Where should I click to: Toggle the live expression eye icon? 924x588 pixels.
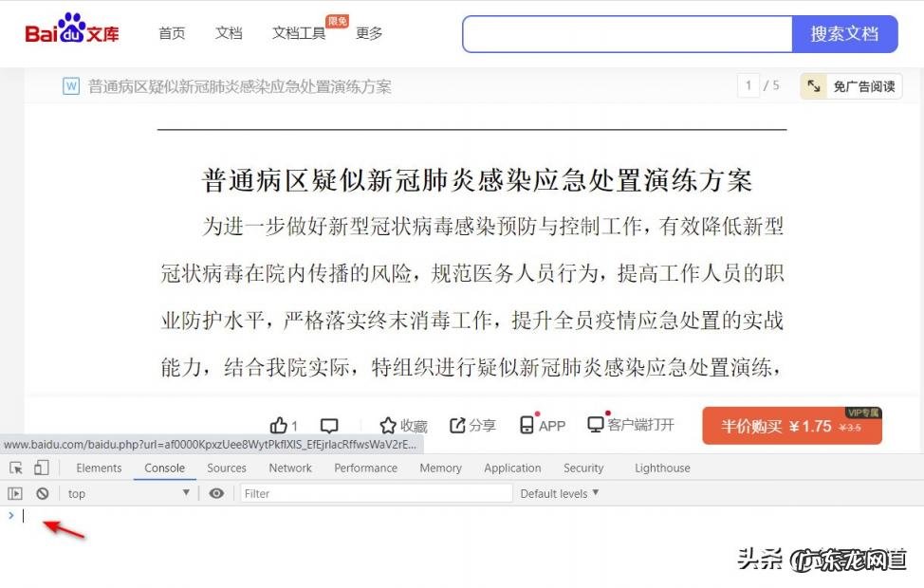click(217, 493)
